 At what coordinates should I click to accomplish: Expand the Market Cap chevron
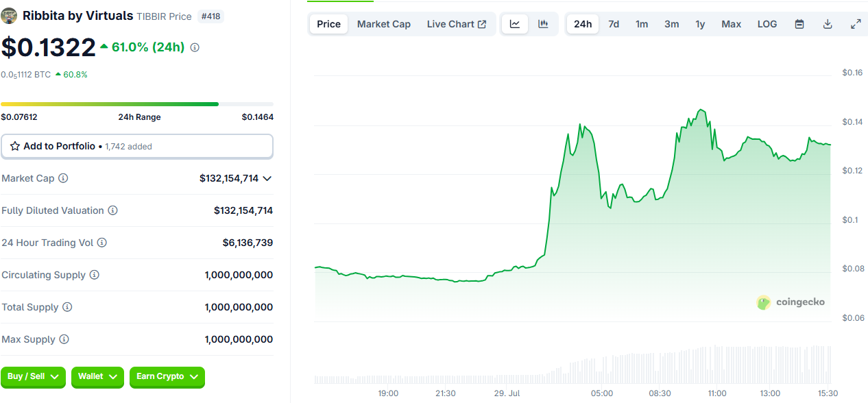pos(267,178)
